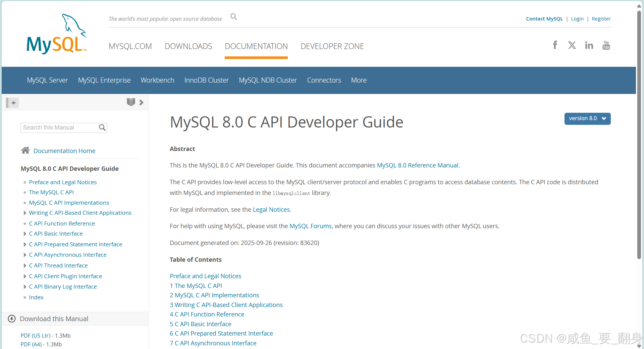This screenshot has width=644, height=349.
Task: Download the PDF (A4) manual
Action: pos(31,344)
